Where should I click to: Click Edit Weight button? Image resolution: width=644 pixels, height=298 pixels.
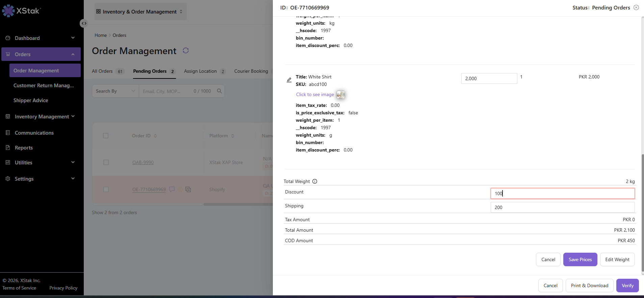point(617,259)
